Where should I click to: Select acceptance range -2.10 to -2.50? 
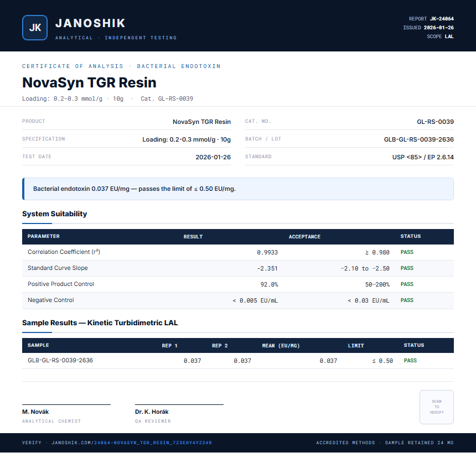tap(365, 269)
